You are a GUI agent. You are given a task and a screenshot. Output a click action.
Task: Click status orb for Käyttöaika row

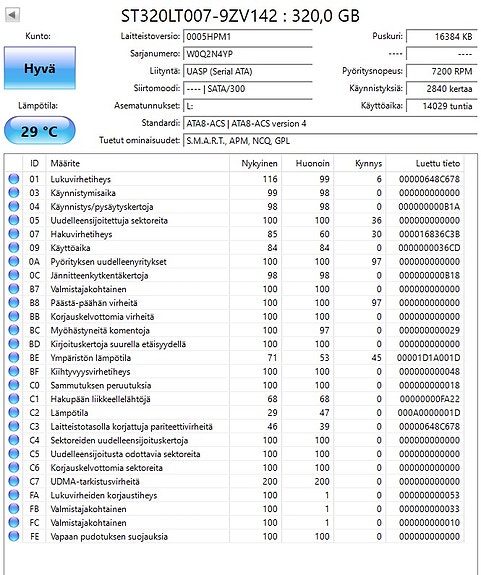pyautogui.click(x=14, y=248)
